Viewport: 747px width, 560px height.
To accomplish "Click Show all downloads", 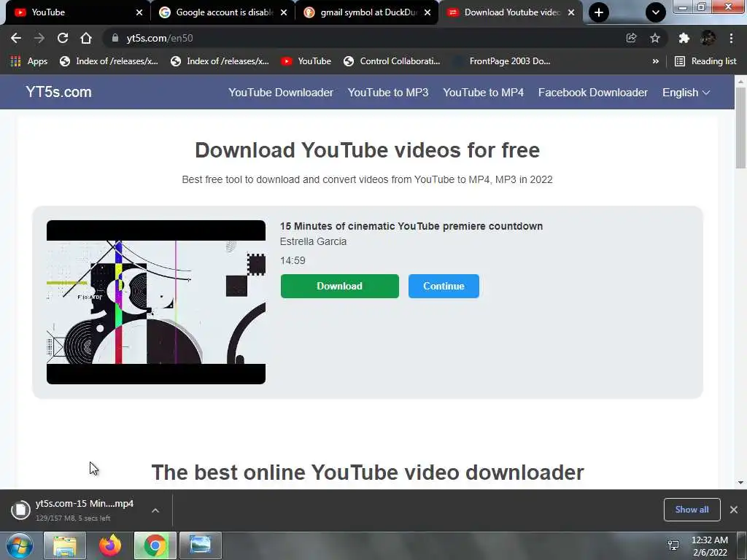I will [x=692, y=510].
